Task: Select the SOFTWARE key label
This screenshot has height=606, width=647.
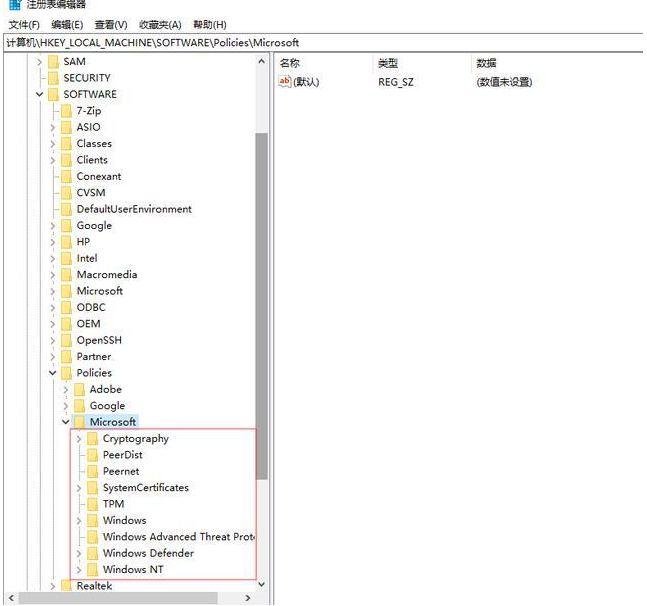Action: (x=90, y=94)
